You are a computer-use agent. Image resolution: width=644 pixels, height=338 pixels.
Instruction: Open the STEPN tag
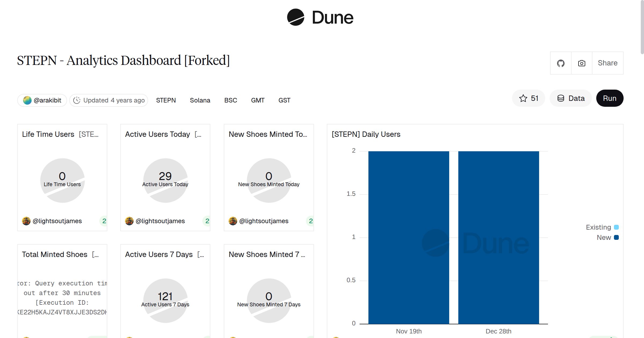pos(166,100)
